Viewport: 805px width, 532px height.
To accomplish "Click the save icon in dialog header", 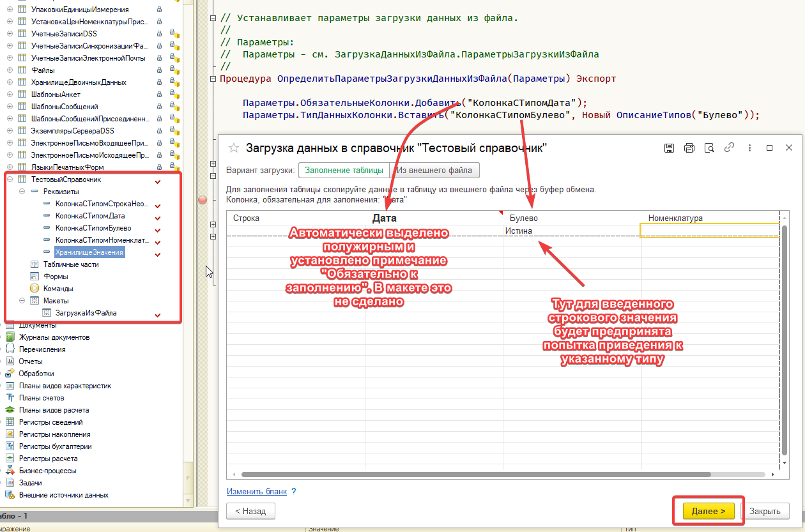I will (x=669, y=148).
